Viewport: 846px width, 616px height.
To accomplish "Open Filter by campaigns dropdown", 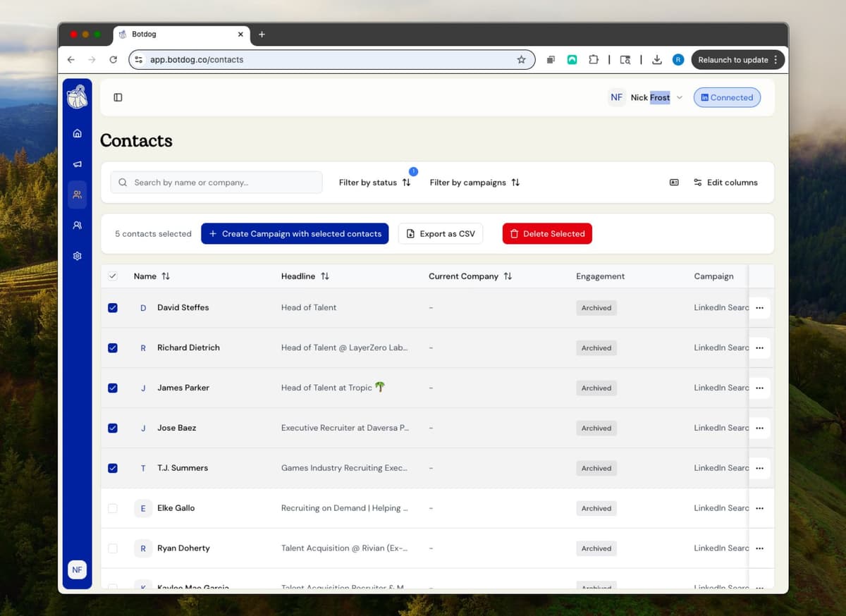I will point(474,183).
